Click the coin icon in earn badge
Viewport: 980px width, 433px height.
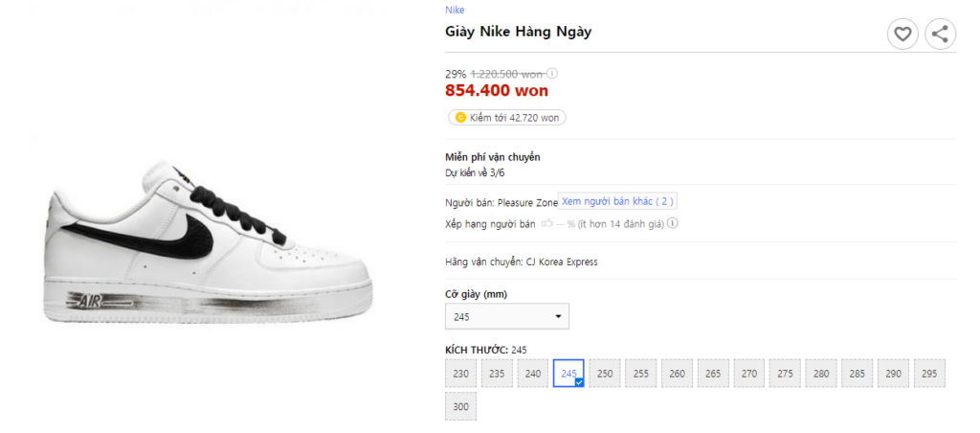460,118
